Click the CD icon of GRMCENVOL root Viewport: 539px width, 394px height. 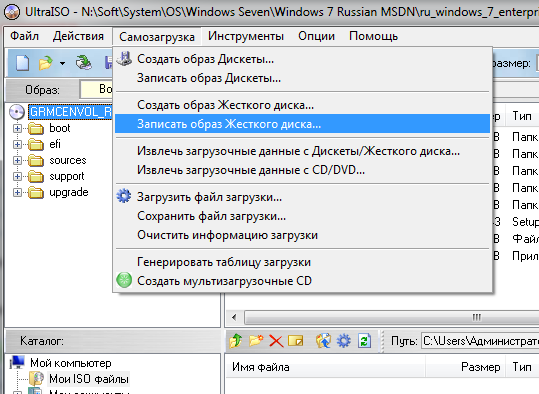[17, 112]
